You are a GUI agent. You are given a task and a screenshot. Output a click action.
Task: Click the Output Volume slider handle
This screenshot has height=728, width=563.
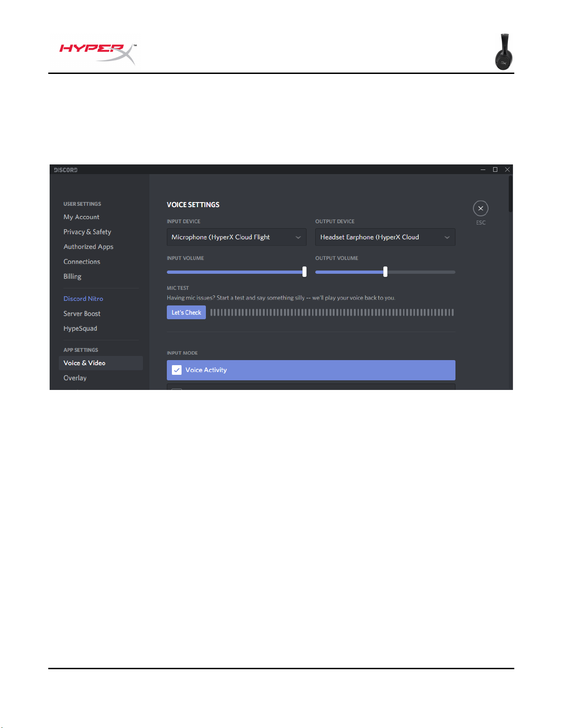pos(385,272)
